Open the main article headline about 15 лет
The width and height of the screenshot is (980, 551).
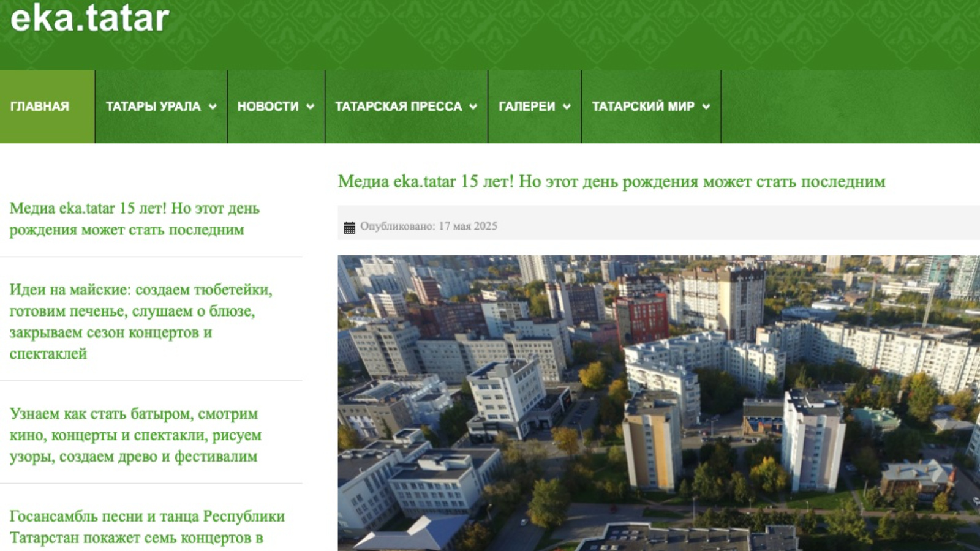click(x=611, y=182)
